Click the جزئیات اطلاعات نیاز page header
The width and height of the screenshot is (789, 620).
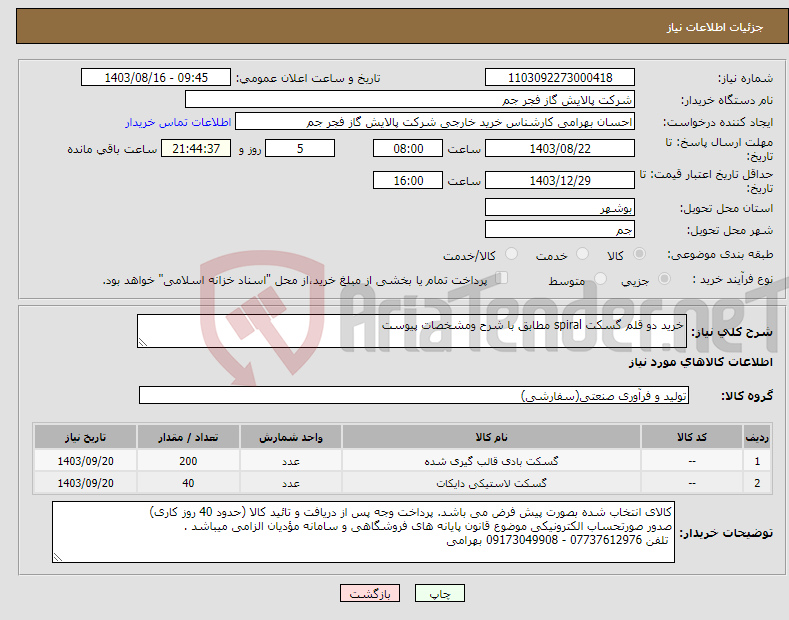[x=715, y=27]
